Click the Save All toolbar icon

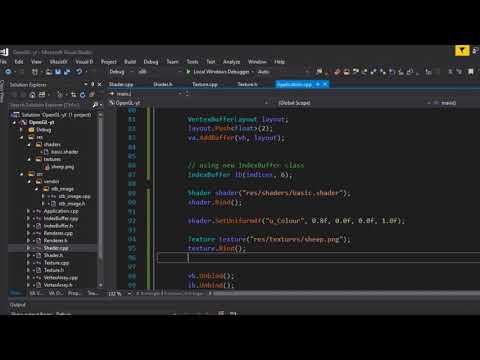click(x=67, y=72)
